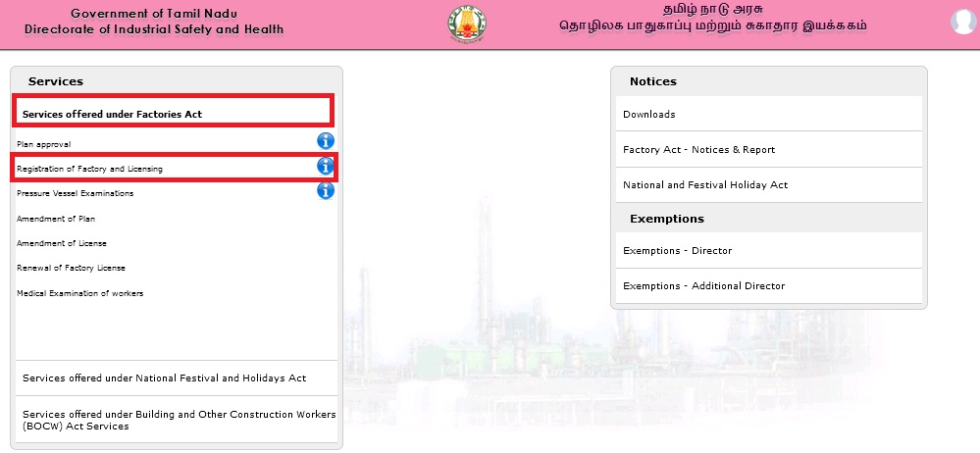The image size is (980, 453).
Task: Open Renewal of Factory License
Action: pos(71,268)
